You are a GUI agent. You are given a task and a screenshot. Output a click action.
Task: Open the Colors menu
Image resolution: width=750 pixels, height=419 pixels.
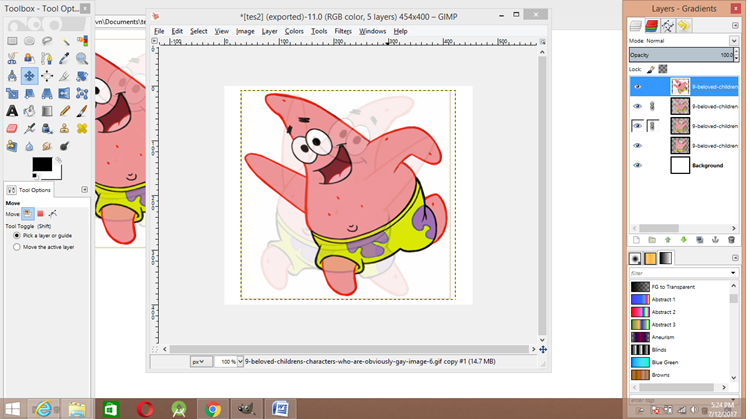click(x=294, y=31)
